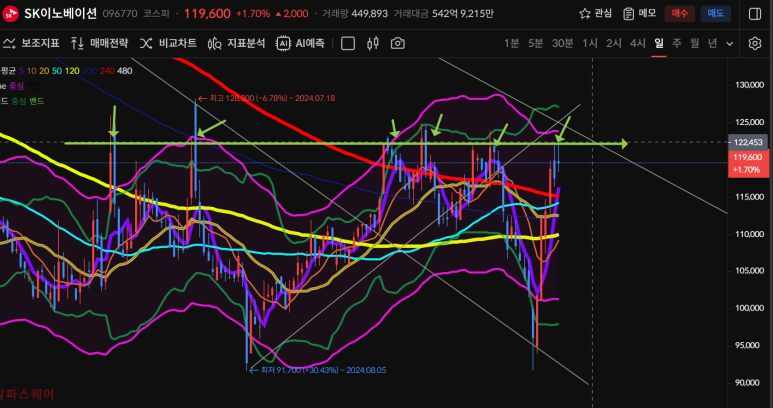Toggle the 200-day moving average legend
Viewport: 773px width, 408px height.
pos(90,71)
